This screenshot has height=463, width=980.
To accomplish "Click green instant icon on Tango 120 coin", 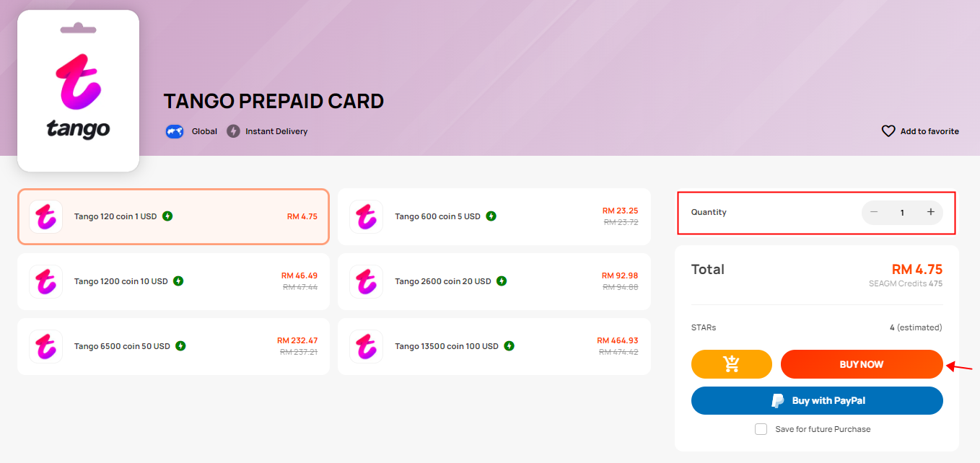I will (167, 216).
